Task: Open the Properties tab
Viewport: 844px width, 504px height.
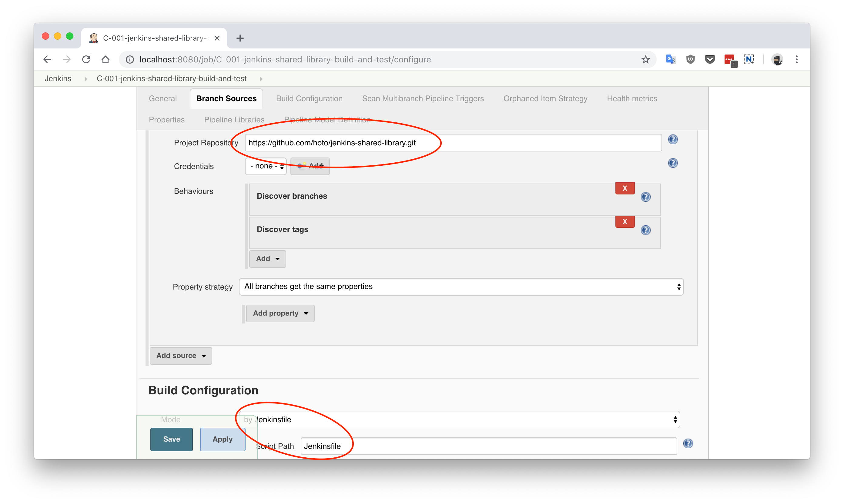Action: coord(166,120)
